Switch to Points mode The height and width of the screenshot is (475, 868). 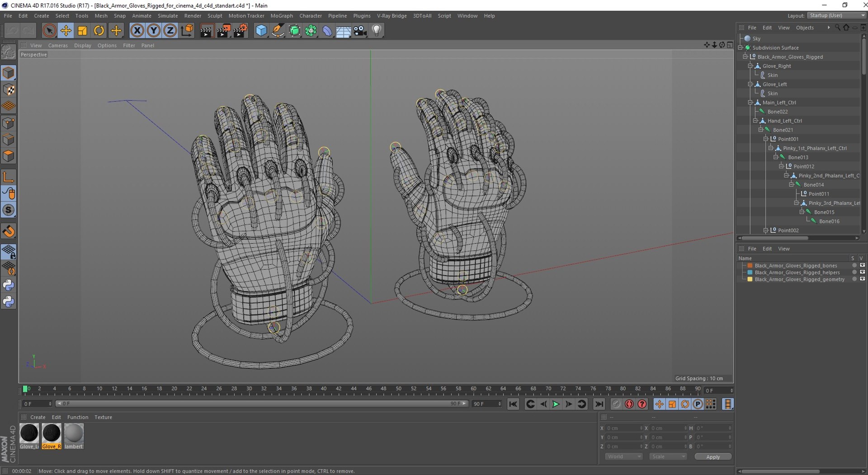pyautogui.click(x=9, y=123)
